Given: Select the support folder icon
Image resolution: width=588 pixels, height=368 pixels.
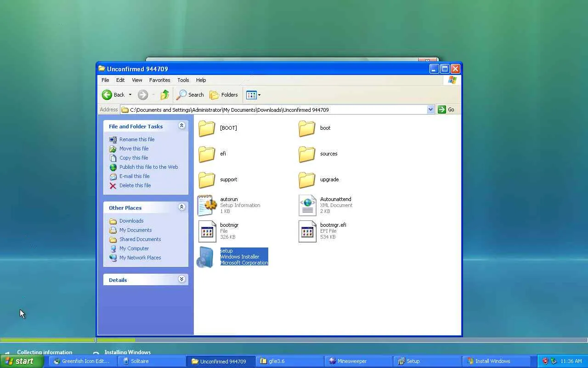Looking at the screenshot, I should (x=207, y=179).
